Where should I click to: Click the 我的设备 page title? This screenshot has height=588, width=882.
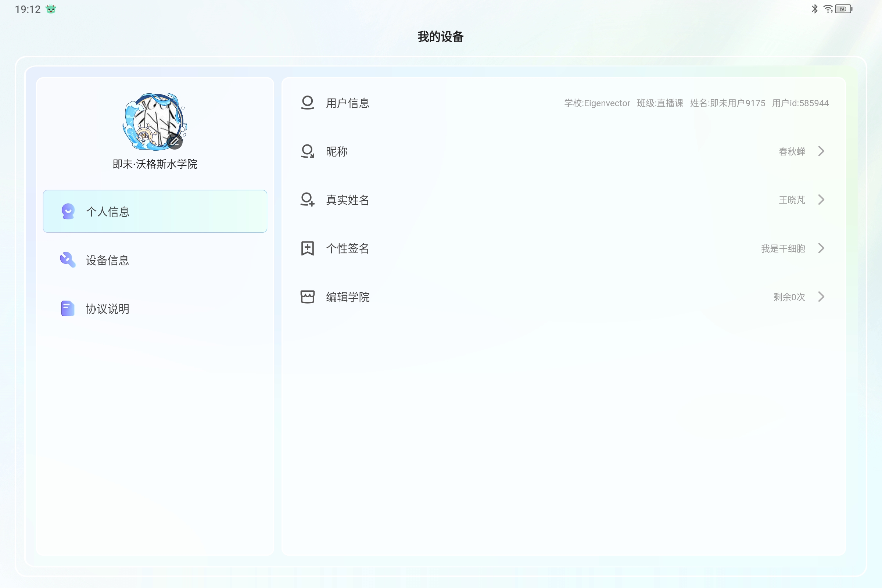tap(441, 37)
